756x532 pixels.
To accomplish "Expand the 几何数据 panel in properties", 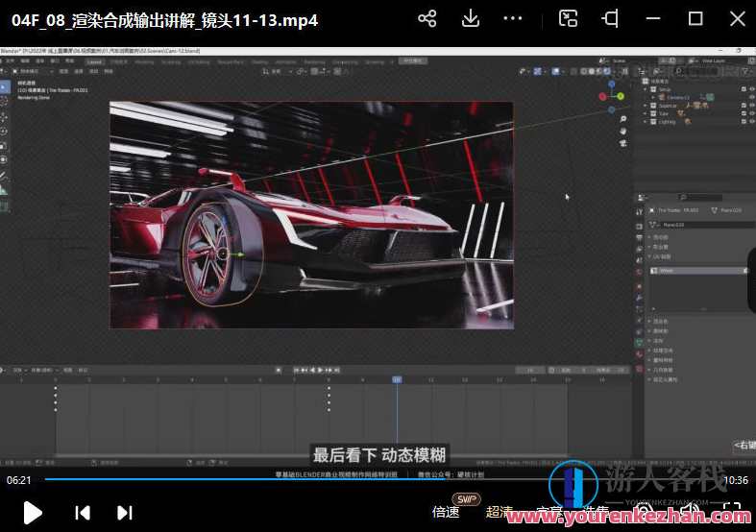I will point(661,370).
